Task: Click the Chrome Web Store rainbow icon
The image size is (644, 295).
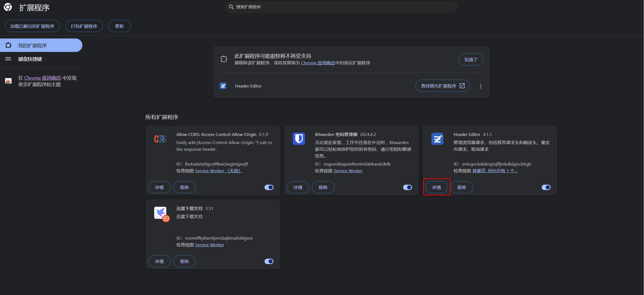Action: pyautogui.click(x=8, y=81)
